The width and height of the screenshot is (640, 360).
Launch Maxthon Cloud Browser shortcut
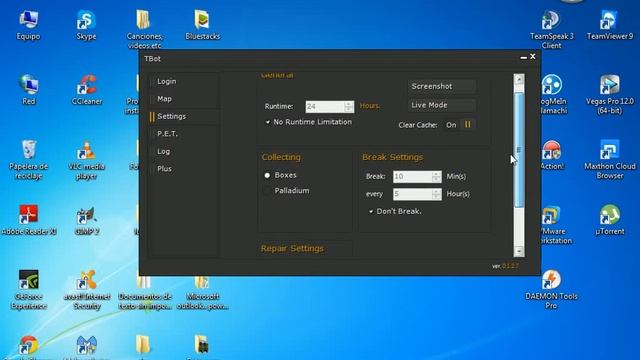coord(610,160)
